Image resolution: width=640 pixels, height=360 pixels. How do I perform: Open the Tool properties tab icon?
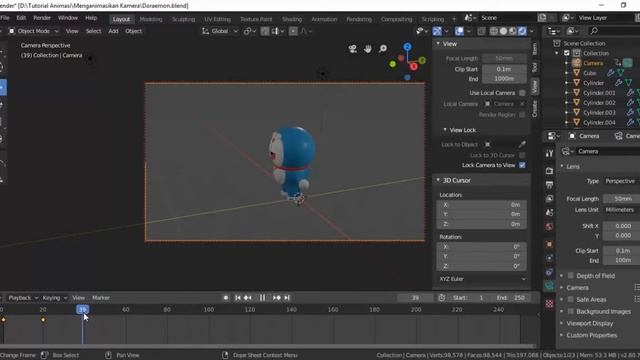point(549,153)
